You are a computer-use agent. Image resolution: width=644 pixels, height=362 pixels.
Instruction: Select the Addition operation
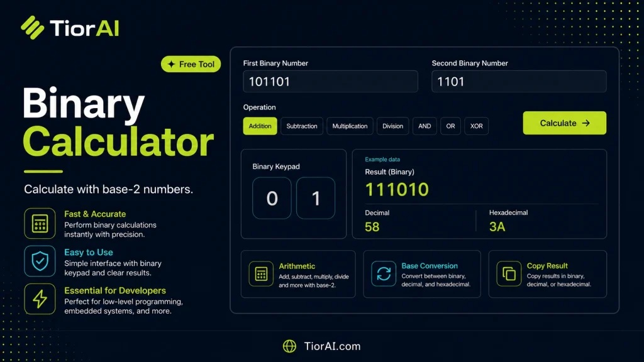tap(260, 126)
